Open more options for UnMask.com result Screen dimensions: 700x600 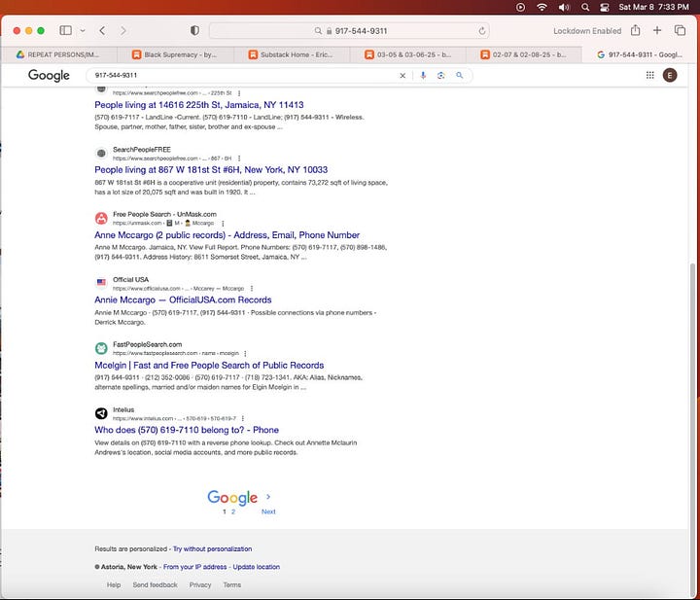pos(223,224)
